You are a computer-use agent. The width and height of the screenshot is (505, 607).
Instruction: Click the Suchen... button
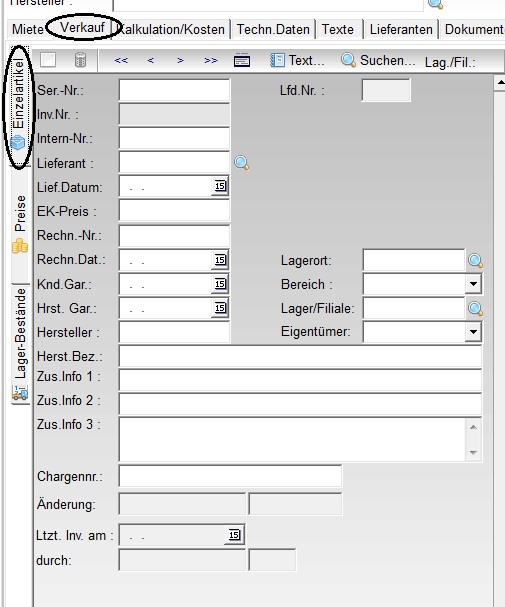tap(378, 60)
